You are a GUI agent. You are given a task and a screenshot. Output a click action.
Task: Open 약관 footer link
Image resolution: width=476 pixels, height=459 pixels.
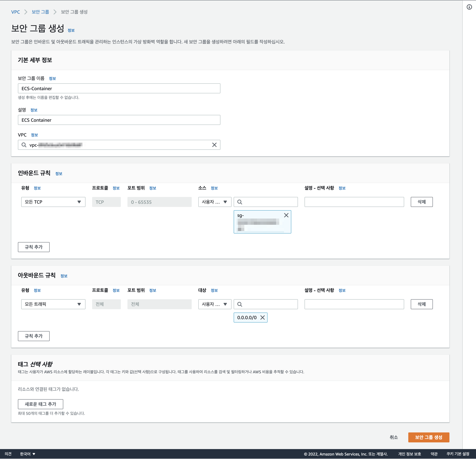click(434, 454)
